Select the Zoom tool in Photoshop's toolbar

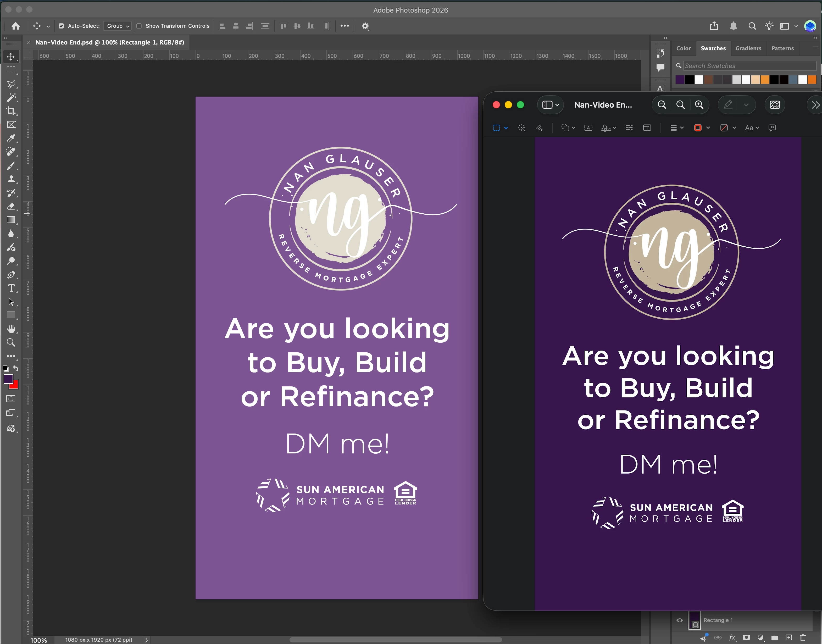click(11, 342)
